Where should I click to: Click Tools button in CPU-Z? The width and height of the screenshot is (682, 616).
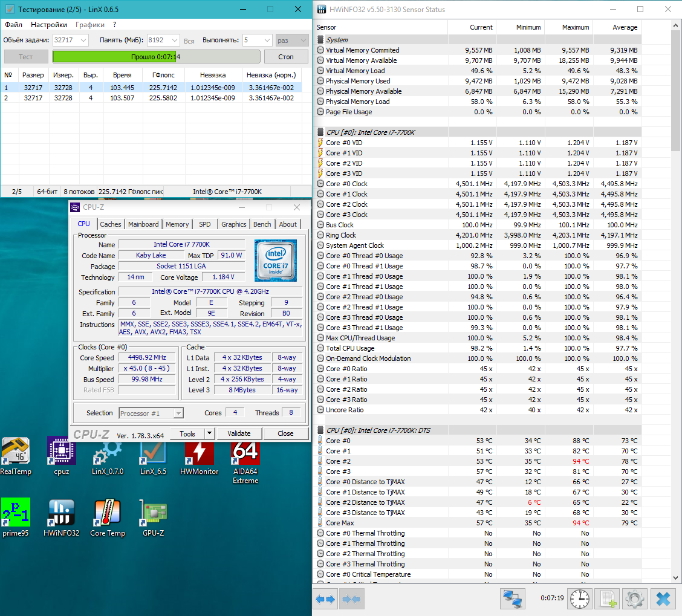click(187, 433)
